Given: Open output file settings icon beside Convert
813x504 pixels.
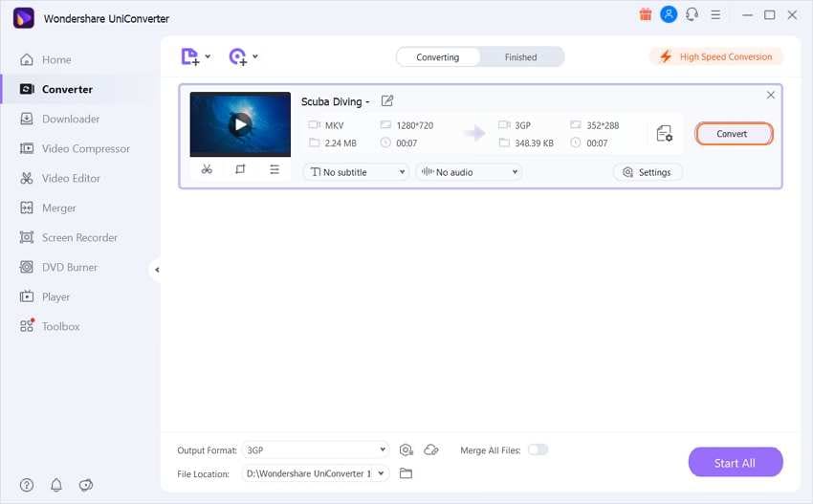Looking at the screenshot, I should (664, 134).
